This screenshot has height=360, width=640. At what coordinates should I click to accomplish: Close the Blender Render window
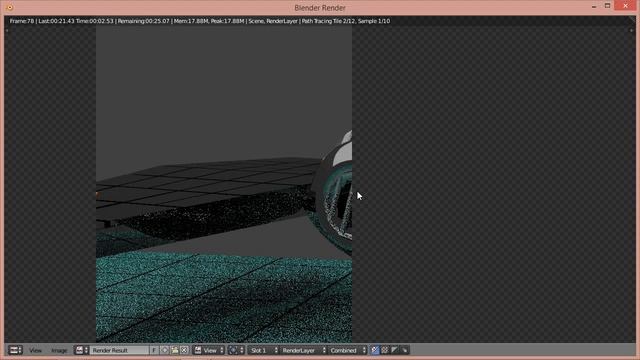coord(626,5)
